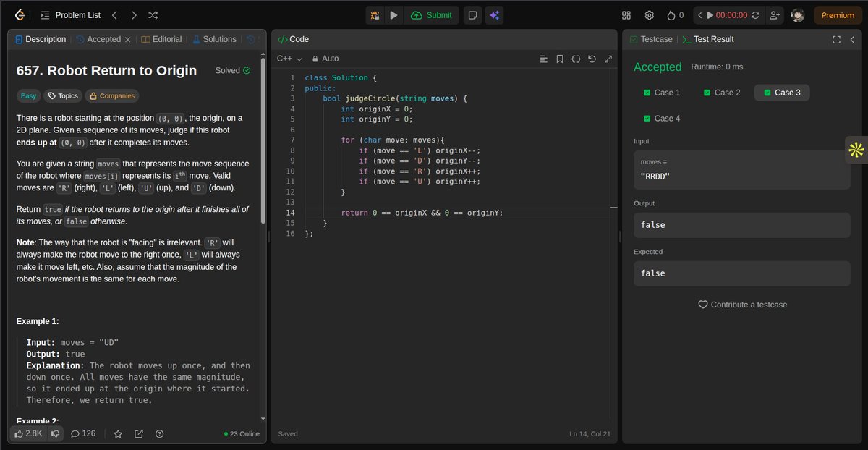Bookmark the code with bookmark icon
This screenshot has height=450, width=868.
coord(560,59)
